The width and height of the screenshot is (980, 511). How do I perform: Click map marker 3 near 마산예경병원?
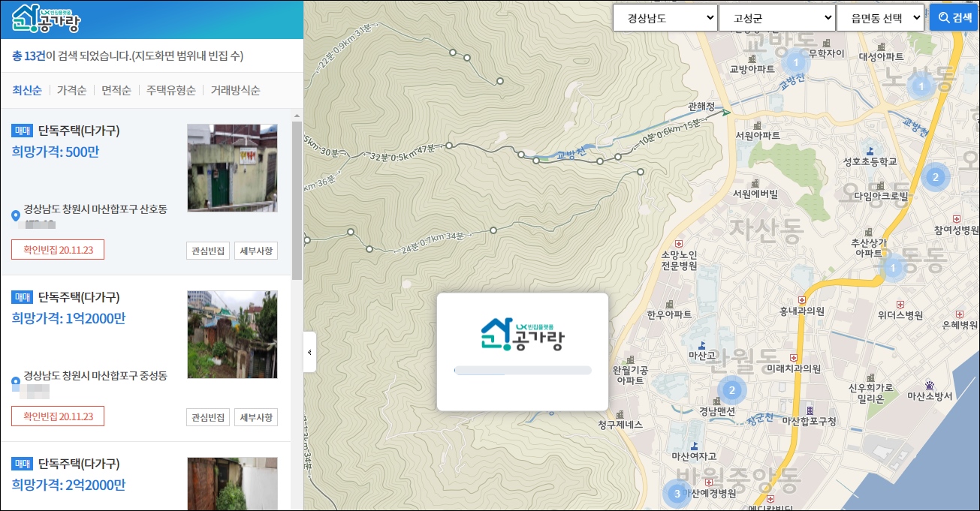tap(677, 494)
